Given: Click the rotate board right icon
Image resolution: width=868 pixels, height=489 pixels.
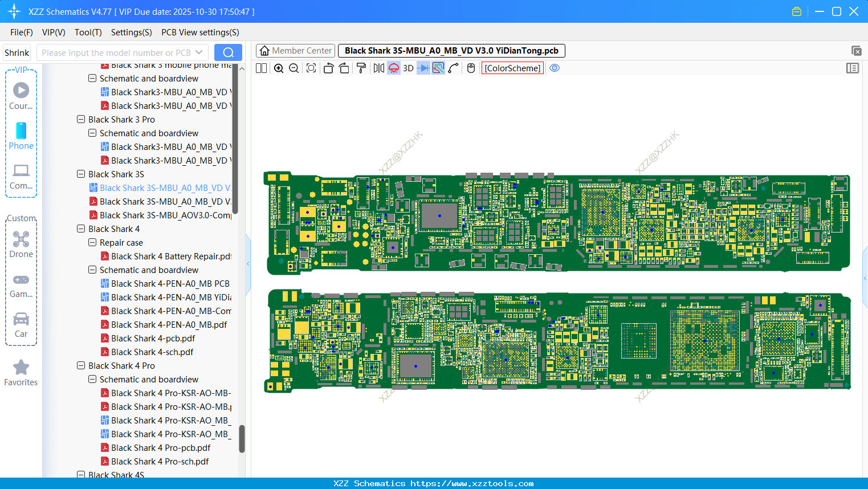Looking at the screenshot, I should (344, 68).
